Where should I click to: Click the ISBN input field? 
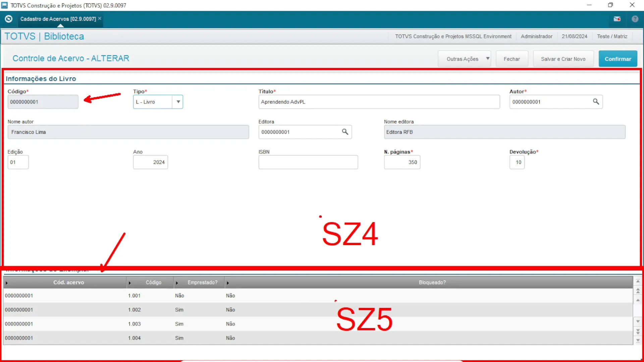[x=308, y=162]
